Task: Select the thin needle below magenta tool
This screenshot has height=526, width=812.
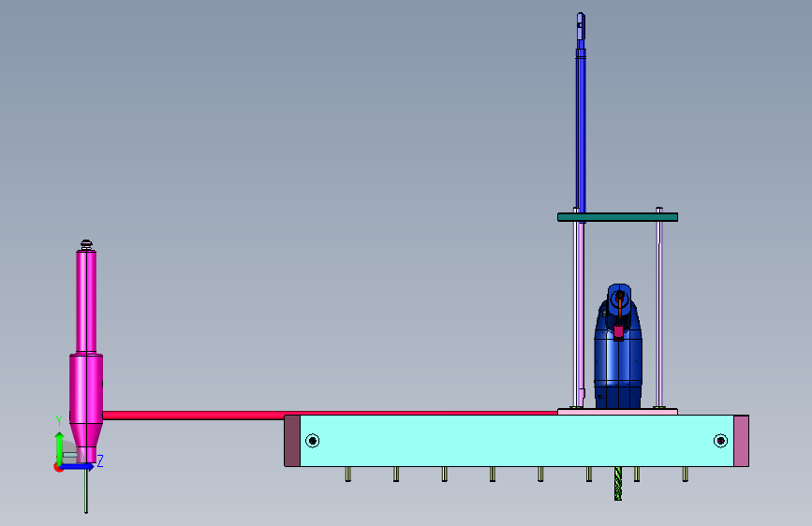Action: [86, 488]
